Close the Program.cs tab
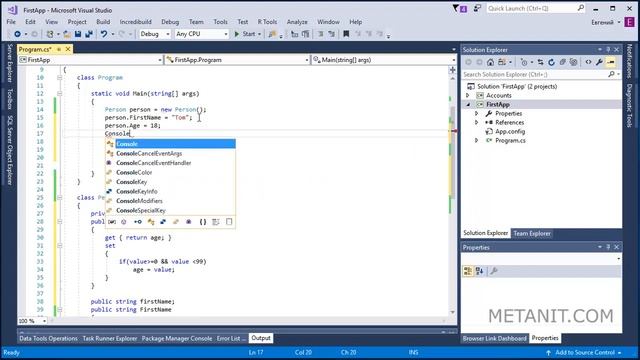The width and height of the screenshot is (640, 360). (68, 49)
